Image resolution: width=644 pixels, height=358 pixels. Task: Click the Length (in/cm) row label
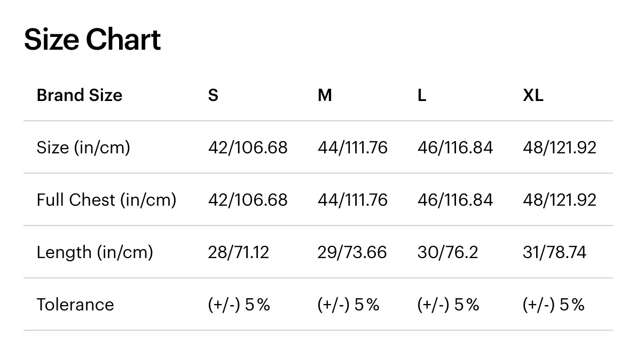(x=95, y=252)
